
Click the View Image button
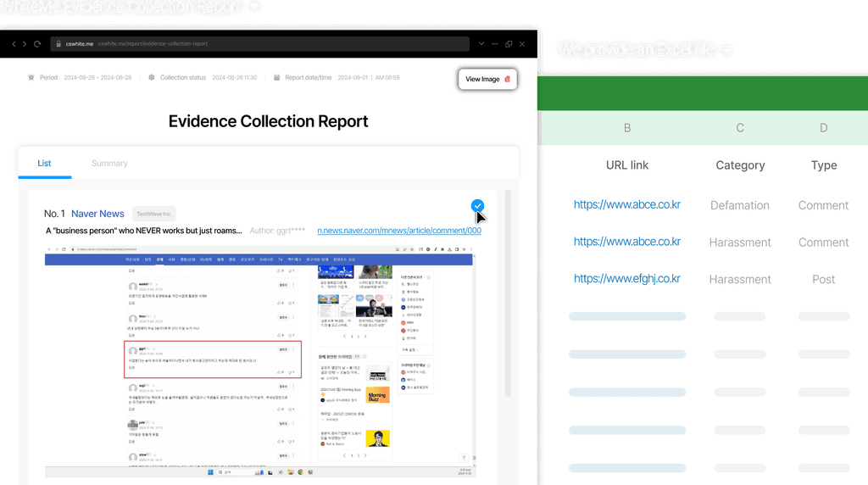(x=487, y=79)
